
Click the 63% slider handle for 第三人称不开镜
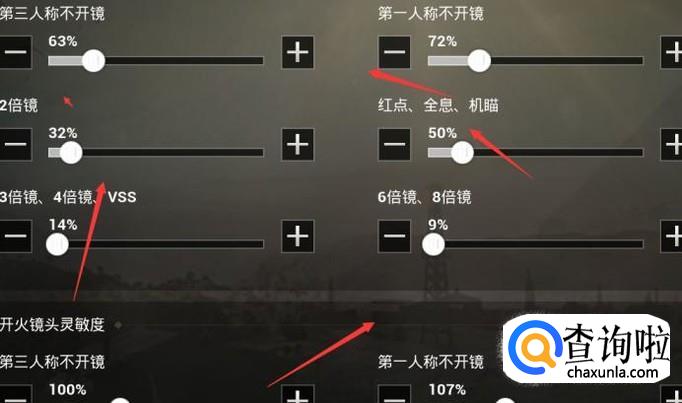94,60
